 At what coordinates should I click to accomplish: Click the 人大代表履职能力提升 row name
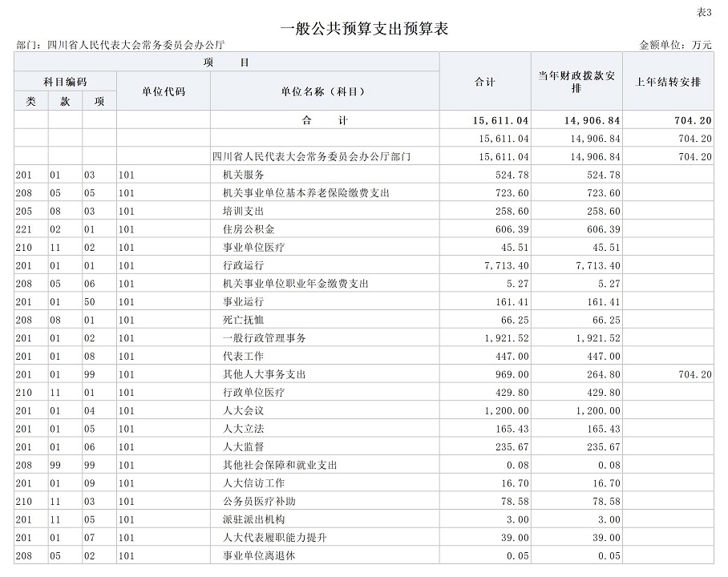click(274, 537)
